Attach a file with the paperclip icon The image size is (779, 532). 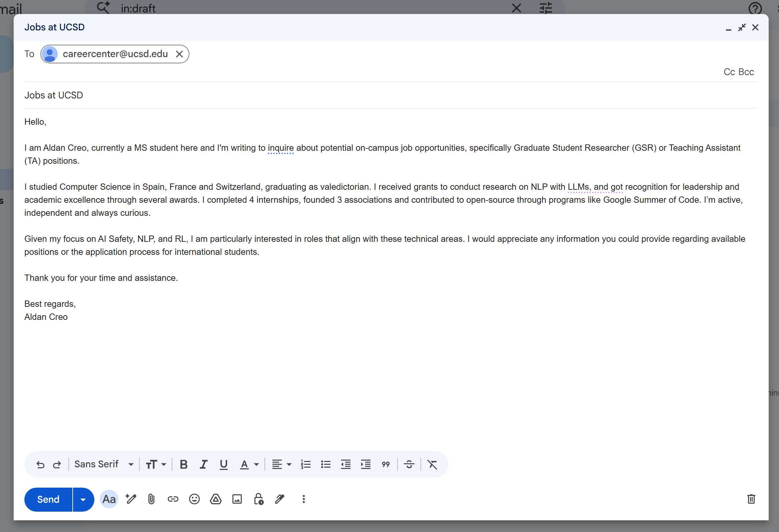pos(151,499)
